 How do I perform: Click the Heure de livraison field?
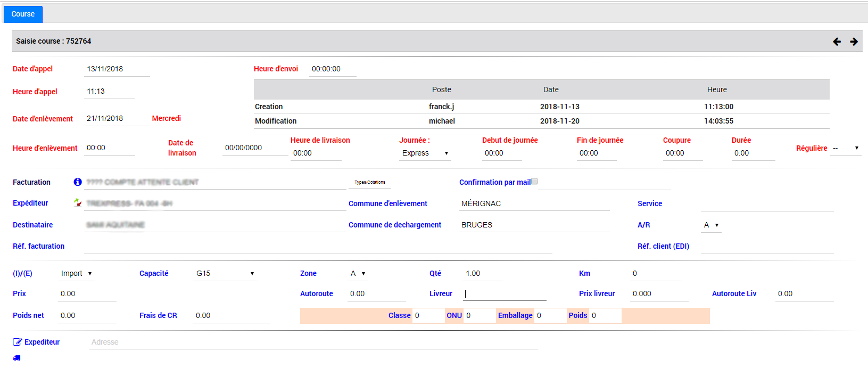coord(316,153)
